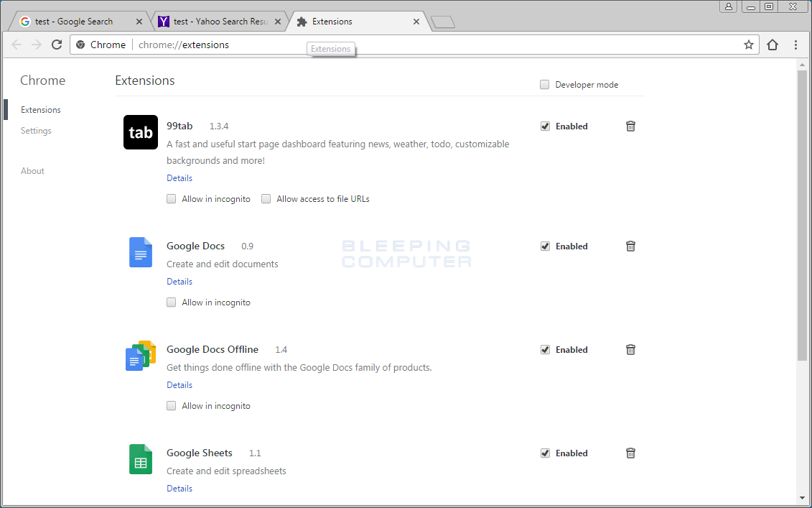Refresh the page with the reload icon
The height and width of the screenshot is (508, 812).
[57, 45]
